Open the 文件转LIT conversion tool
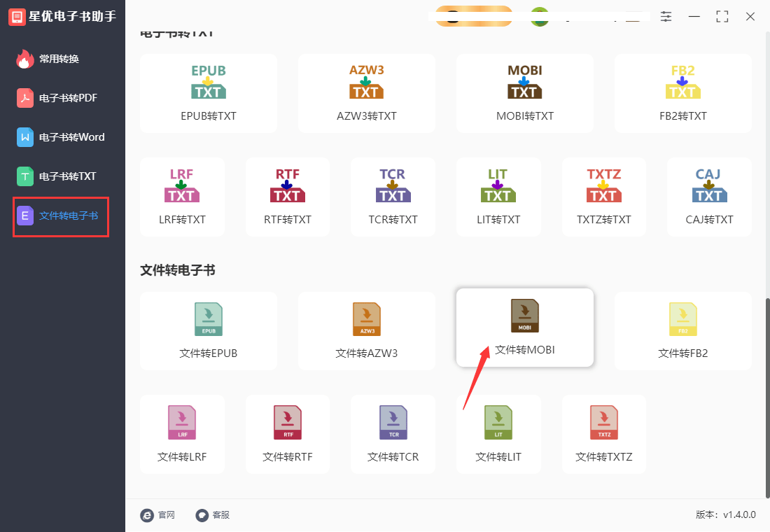The width and height of the screenshot is (770, 532). pos(498,434)
